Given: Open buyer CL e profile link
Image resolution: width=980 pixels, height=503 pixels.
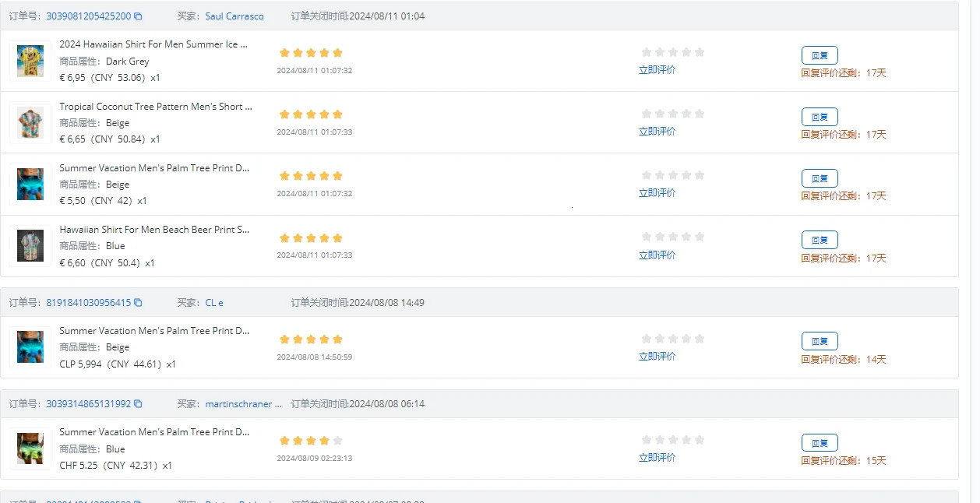Looking at the screenshot, I should tap(214, 303).
